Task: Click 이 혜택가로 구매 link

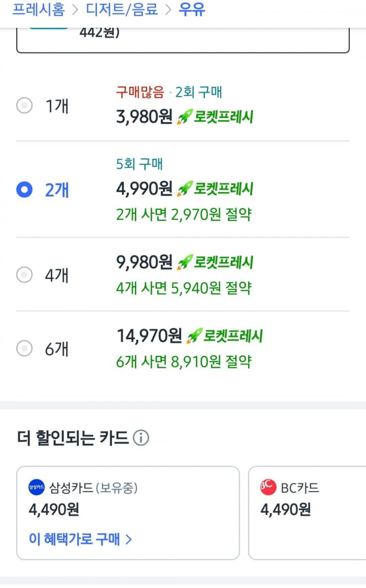Action: tap(75, 539)
